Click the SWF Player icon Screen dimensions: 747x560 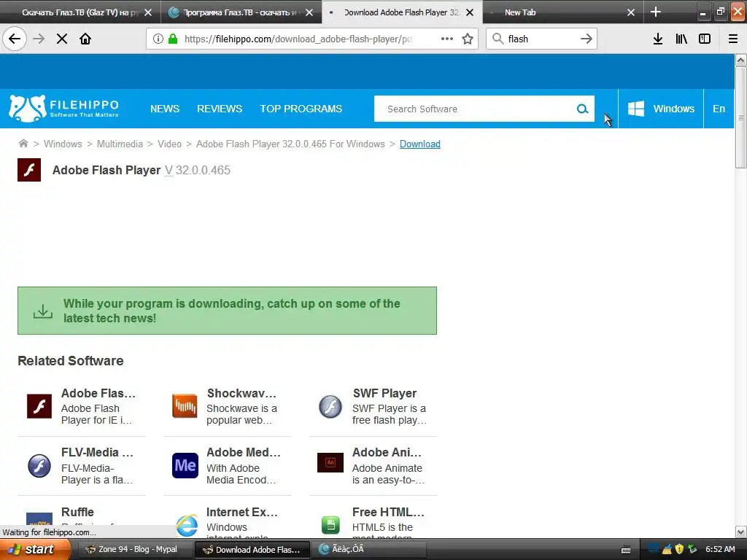(330, 406)
